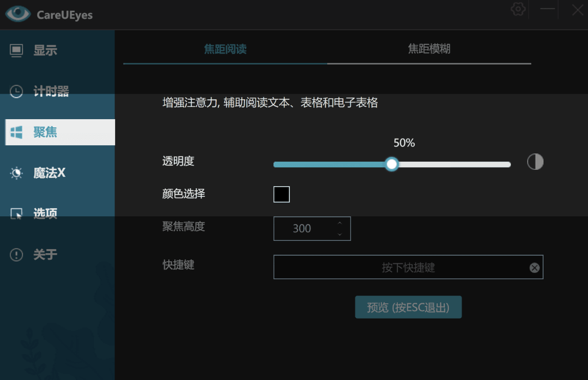Click the contrast icon beside the transparency slider
588x380 pixels.
(x=535, y=162)
